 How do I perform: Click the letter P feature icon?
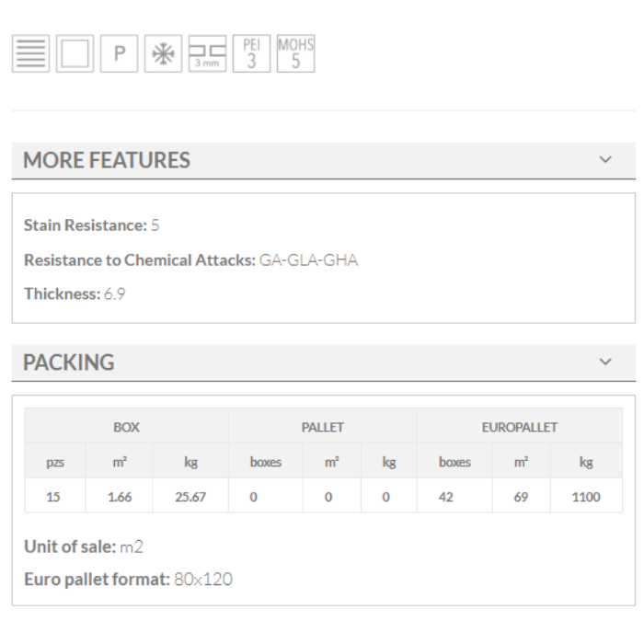(x=119, y=53)
